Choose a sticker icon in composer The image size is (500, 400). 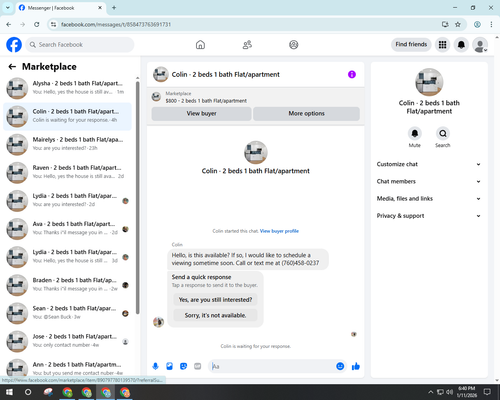tap(183, 366)
